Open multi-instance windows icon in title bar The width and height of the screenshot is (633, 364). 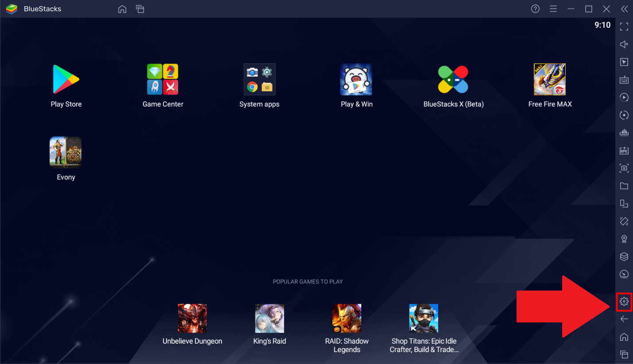click(140, 9)
